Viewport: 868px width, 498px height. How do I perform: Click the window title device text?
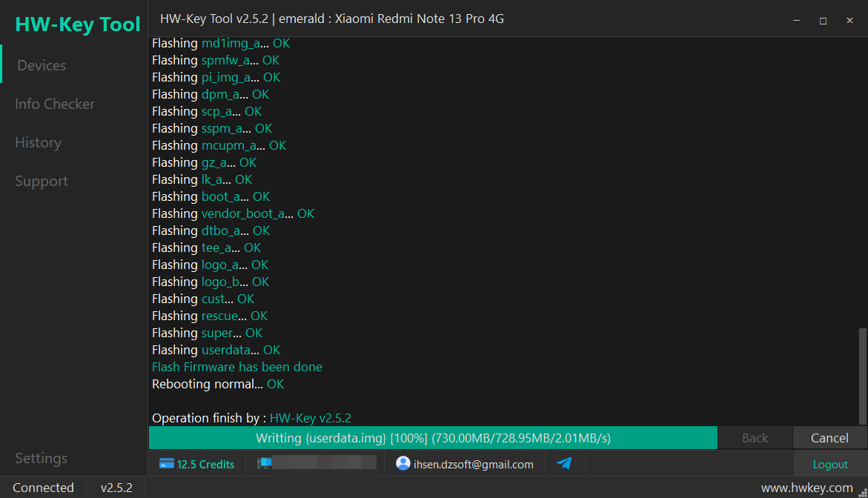332,19
